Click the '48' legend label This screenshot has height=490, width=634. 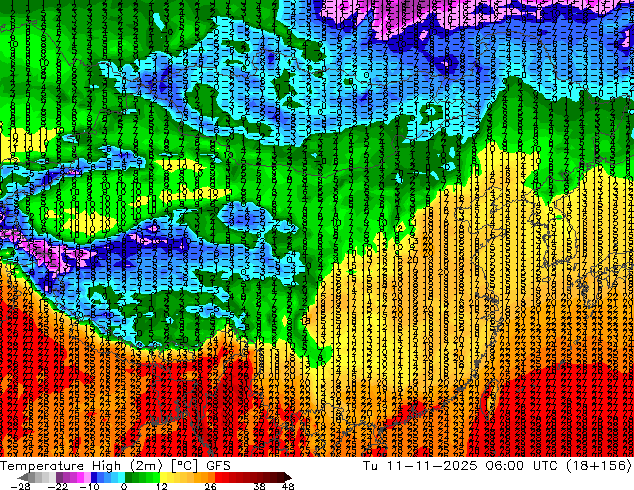(x=288, y=486)
